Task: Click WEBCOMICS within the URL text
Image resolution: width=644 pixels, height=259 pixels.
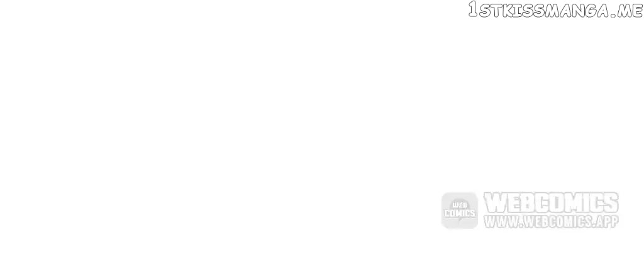Action: pyautogui.click(x=557, y=222)
